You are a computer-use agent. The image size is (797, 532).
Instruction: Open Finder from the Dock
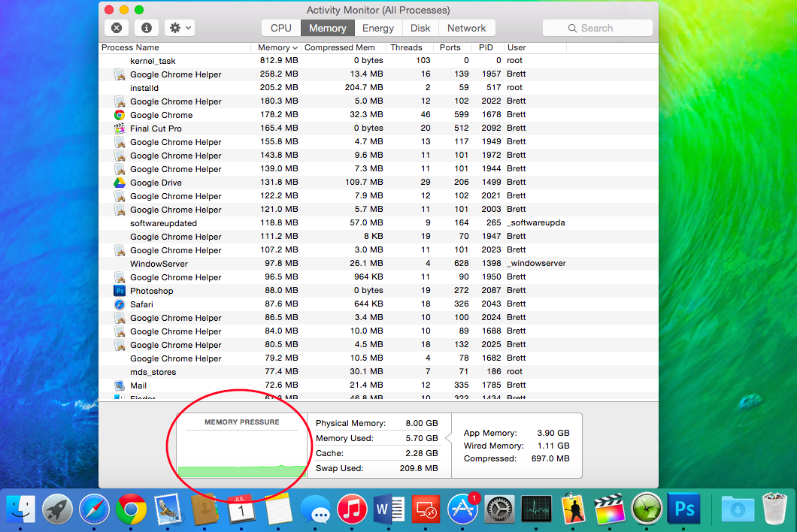point(20,509)
